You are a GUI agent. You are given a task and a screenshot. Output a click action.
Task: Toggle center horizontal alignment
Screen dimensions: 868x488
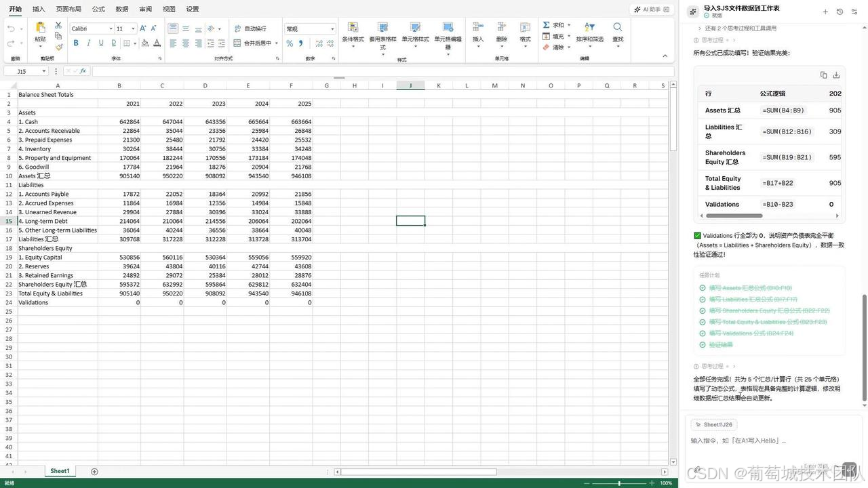pos(186,43)
